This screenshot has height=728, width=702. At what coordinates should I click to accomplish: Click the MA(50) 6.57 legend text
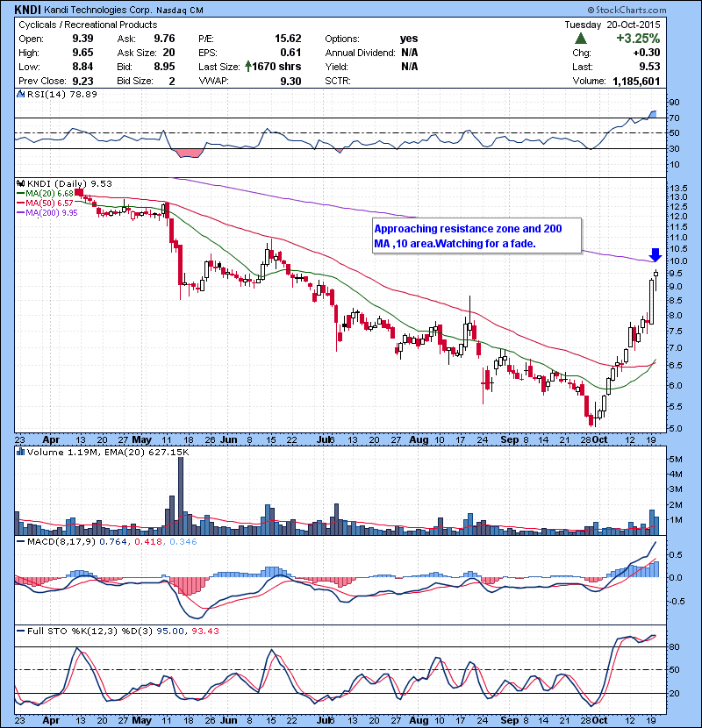50,203
